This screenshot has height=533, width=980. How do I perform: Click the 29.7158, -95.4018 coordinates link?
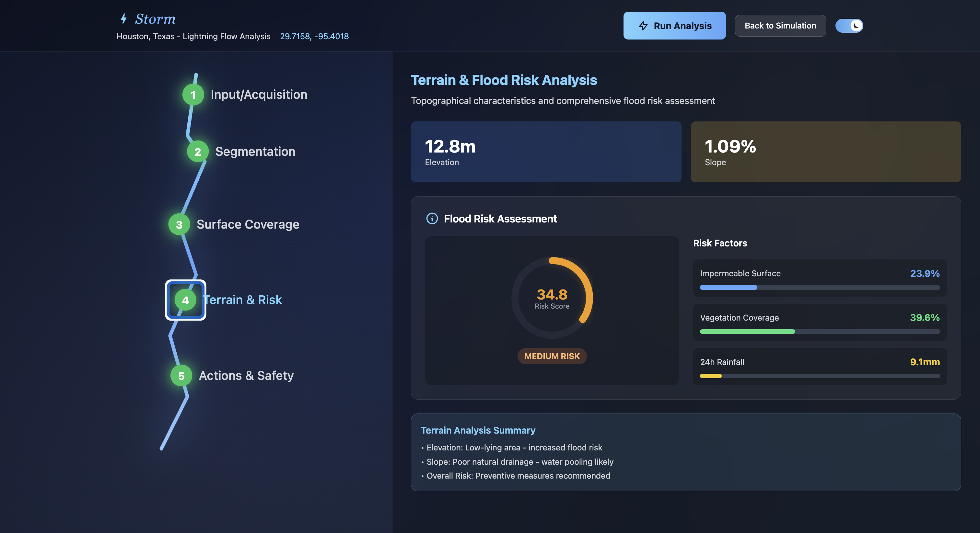click(x=314, y=37)
